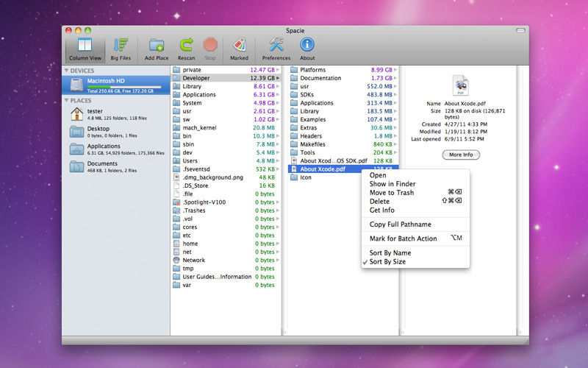Select the Tools folder row
This screenshot has width=588, height=368.
click(343, 152)
